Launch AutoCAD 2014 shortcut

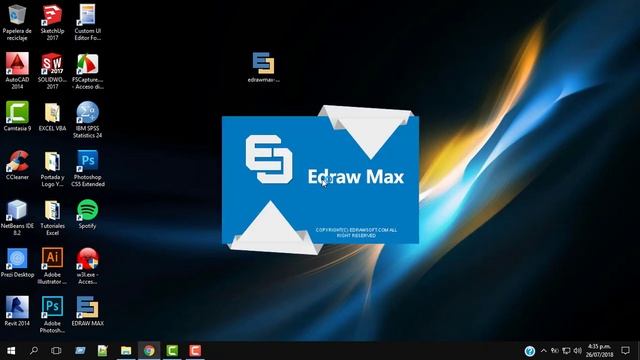point(17,71)
